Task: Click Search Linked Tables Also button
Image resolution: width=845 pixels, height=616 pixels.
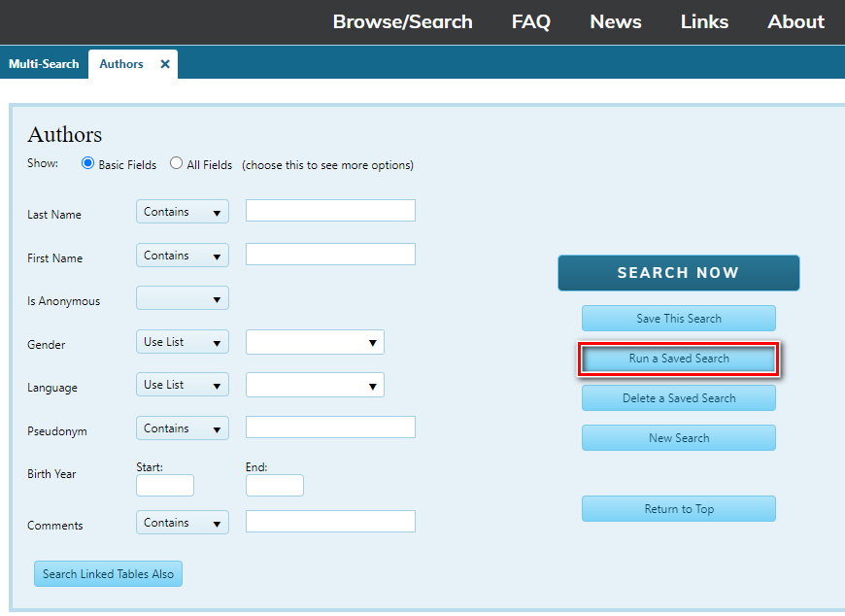Action: 108,574
